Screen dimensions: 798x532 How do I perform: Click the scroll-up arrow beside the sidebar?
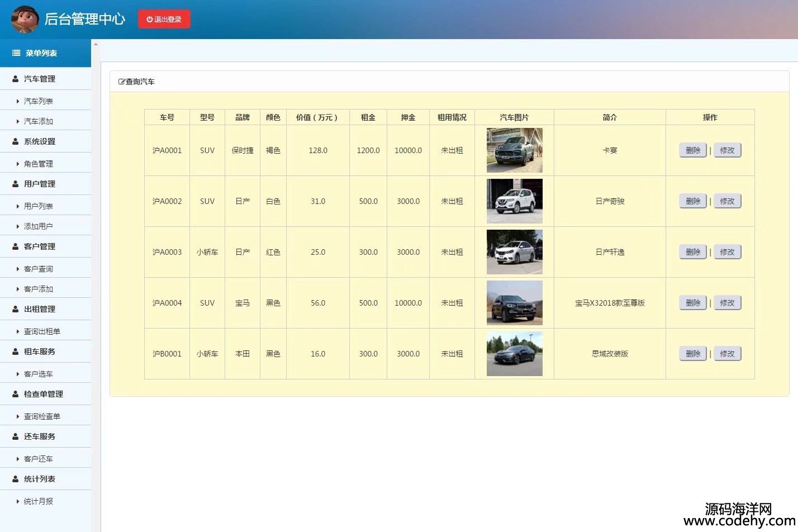tap(96, 44)
